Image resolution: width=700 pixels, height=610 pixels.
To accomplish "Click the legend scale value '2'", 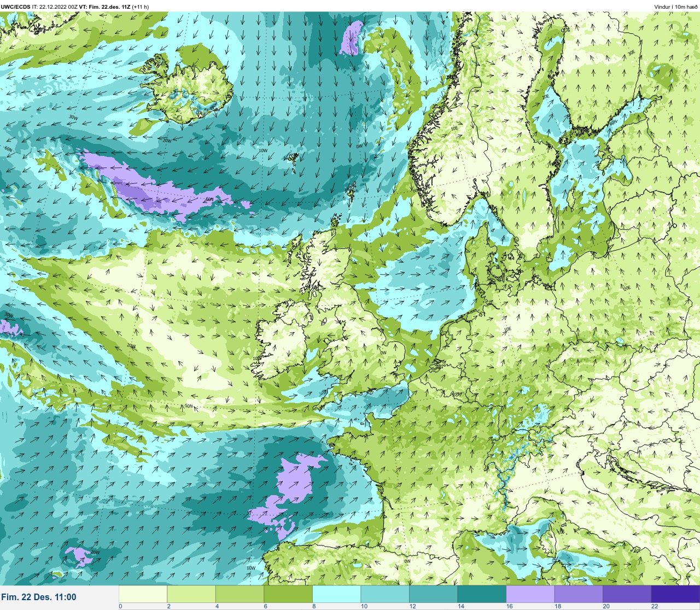I will point(168,606).
